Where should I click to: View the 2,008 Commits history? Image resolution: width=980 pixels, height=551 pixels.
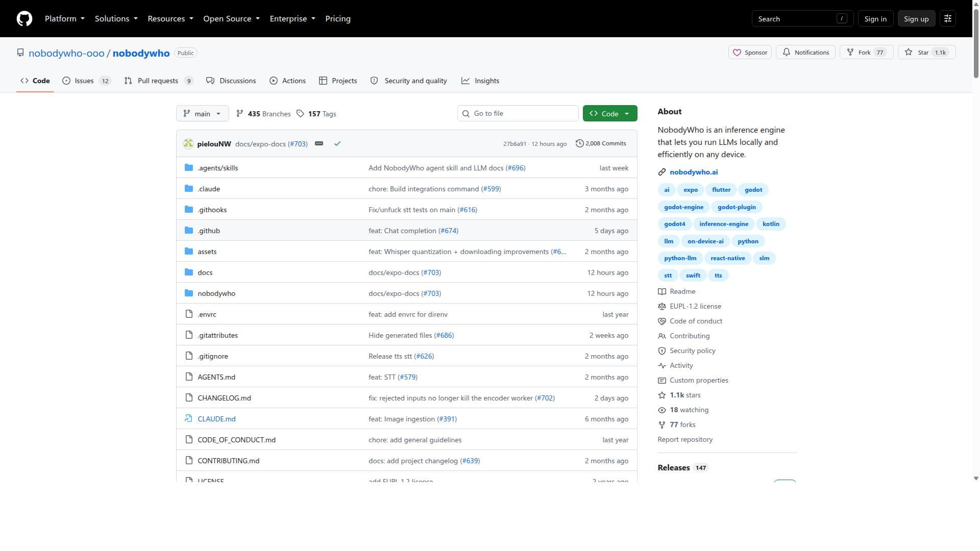click(x=601, y=144)
